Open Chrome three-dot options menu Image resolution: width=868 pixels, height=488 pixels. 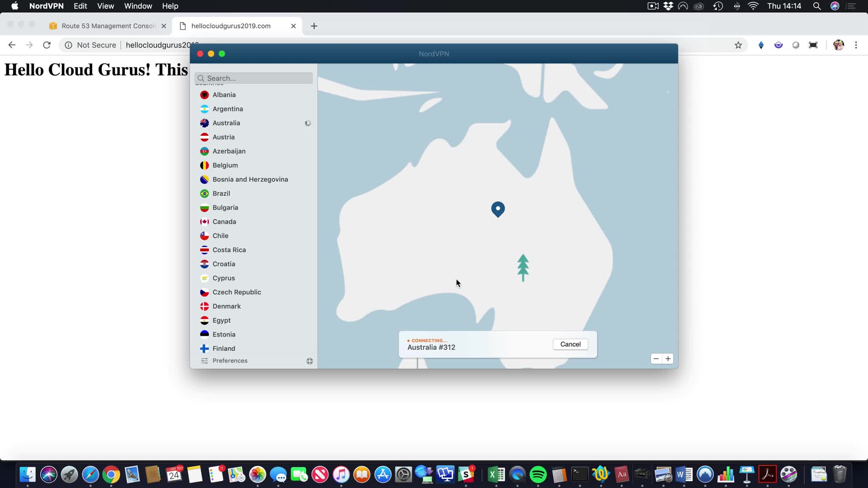click(856, 45)
